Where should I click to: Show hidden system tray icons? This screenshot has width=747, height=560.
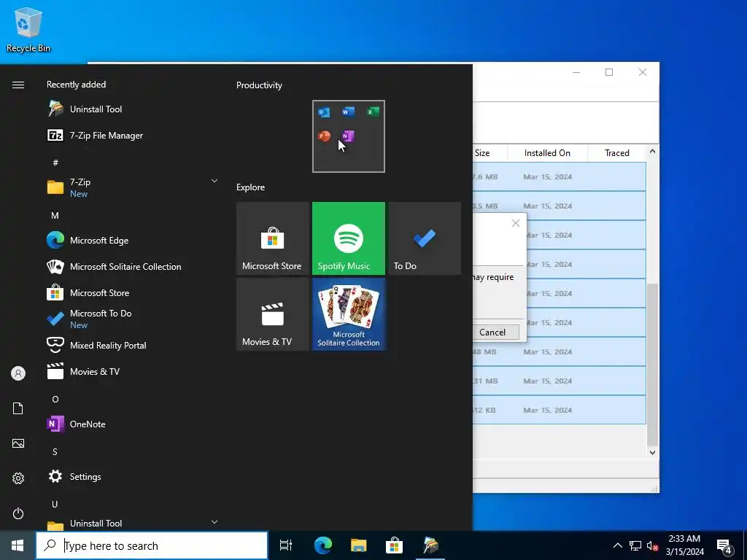[x=617, y=545]
